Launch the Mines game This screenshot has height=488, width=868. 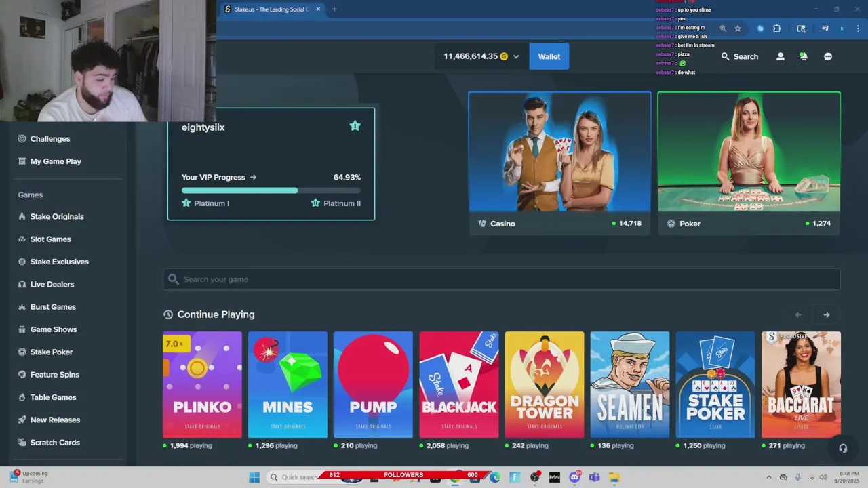click(288, 384)
